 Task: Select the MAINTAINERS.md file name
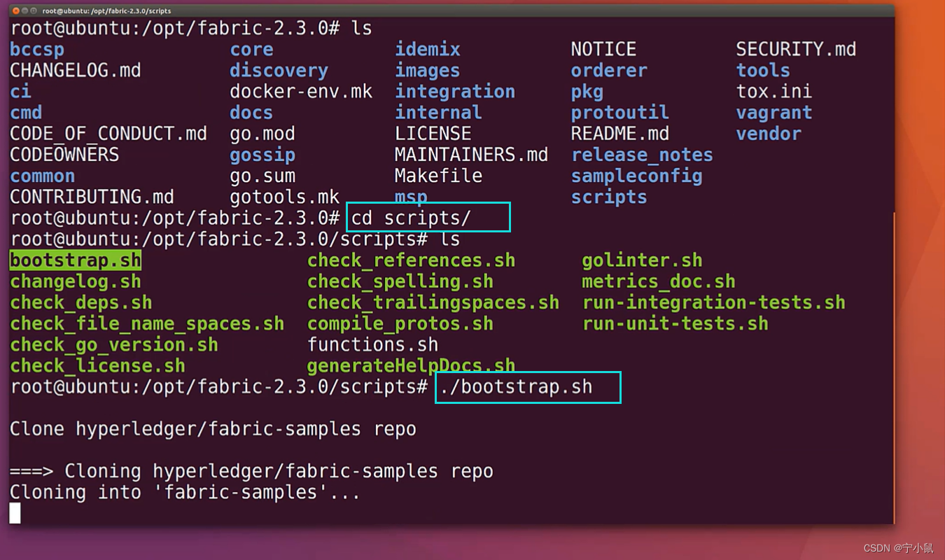pyautogui.click(x=471, y=155)
